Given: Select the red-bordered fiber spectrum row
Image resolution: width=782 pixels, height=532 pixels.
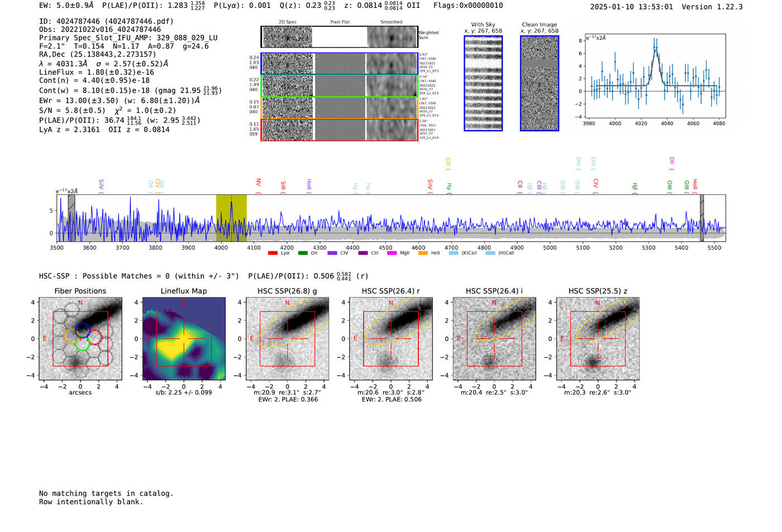Looking at the screenshot, I should [x=339, y=130].
